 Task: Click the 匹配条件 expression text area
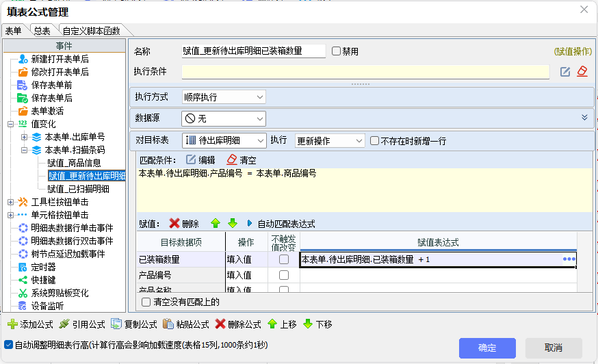(365, 190)
